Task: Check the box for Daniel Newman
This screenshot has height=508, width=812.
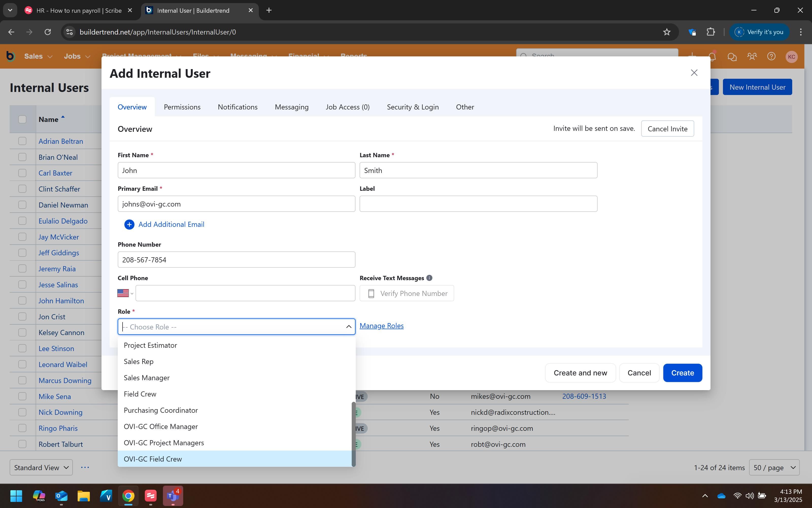Action: [x=22, y=205]
